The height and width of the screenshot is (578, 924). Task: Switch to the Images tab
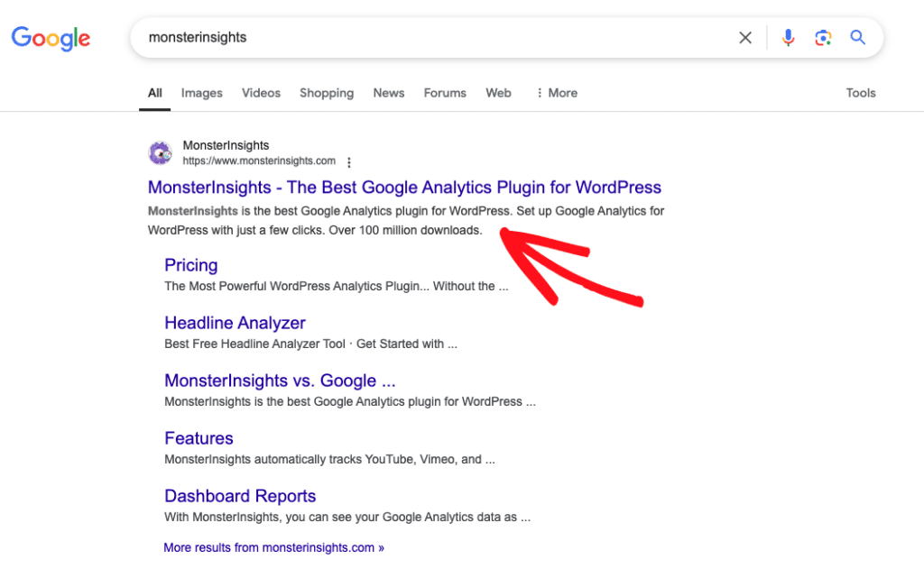tap(201, 93)
